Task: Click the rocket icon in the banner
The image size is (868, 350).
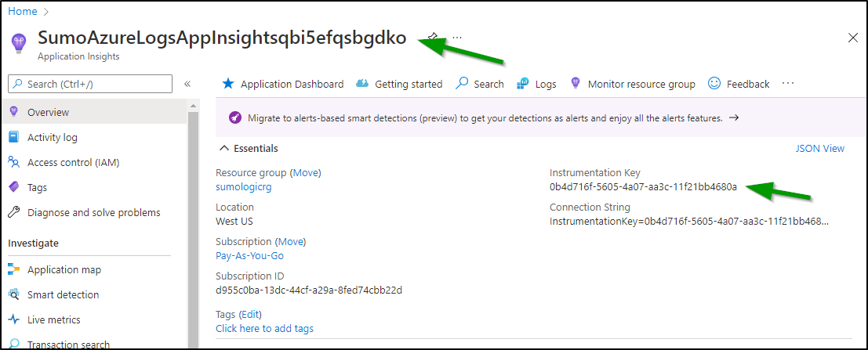Action: click(234, 117)
